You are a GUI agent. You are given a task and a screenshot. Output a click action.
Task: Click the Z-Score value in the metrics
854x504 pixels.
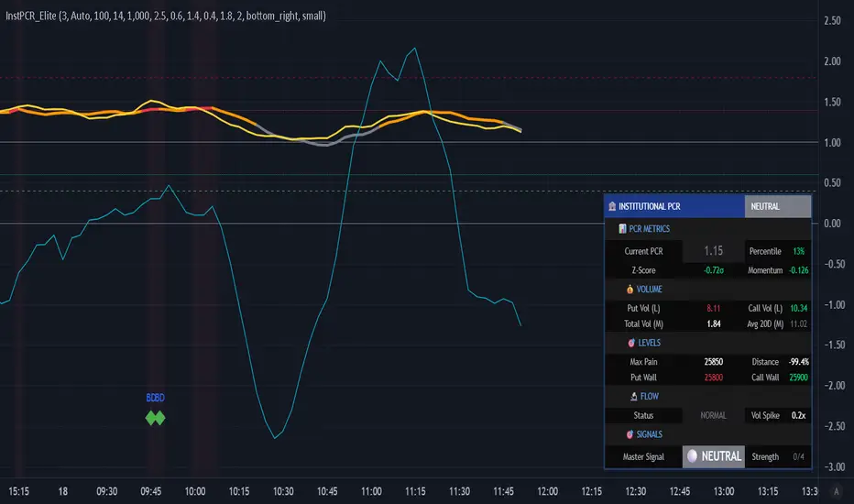(x=714, y=270)
